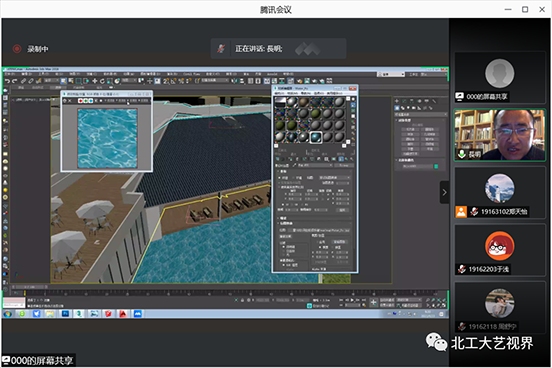This screenshot has width=552, height=368.
Task: Toggle the red channel in bitmap viewer
Action: pos(81,101)
